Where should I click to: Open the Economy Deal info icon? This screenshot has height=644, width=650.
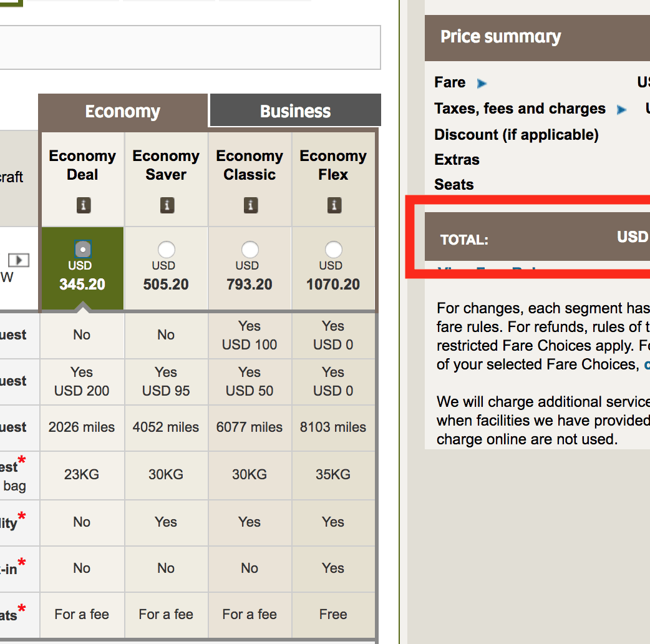click(x=82, y=205)
